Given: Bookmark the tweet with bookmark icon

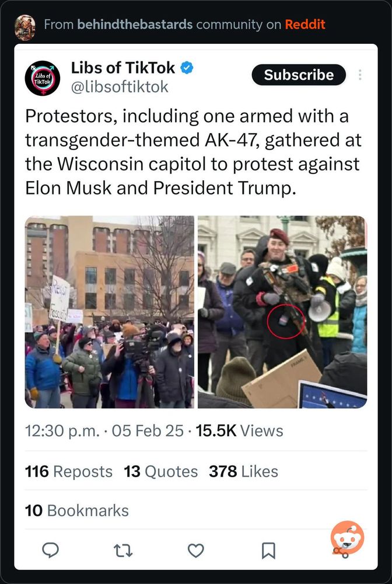Looking at the screenshot, I should 268,551.
